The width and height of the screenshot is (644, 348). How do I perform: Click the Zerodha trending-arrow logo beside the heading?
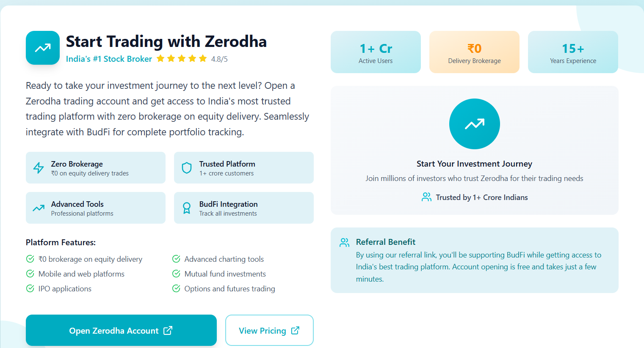[43, 48]
